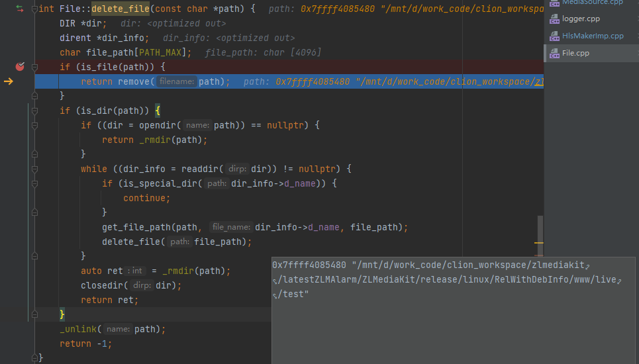Open the HlsMakerImp.cpp file
The image size is (639, 364).
click(593, 36)
